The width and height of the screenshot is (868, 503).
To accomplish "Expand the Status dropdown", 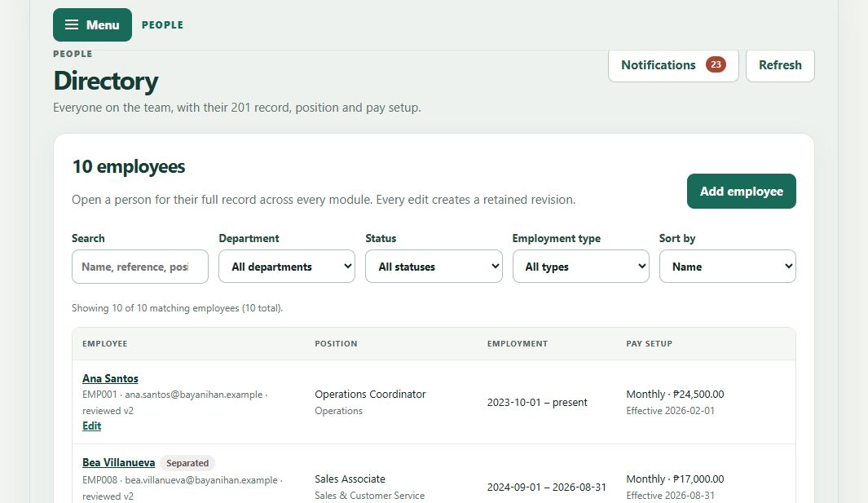I will pyautogui.click(x=434, y=267).
